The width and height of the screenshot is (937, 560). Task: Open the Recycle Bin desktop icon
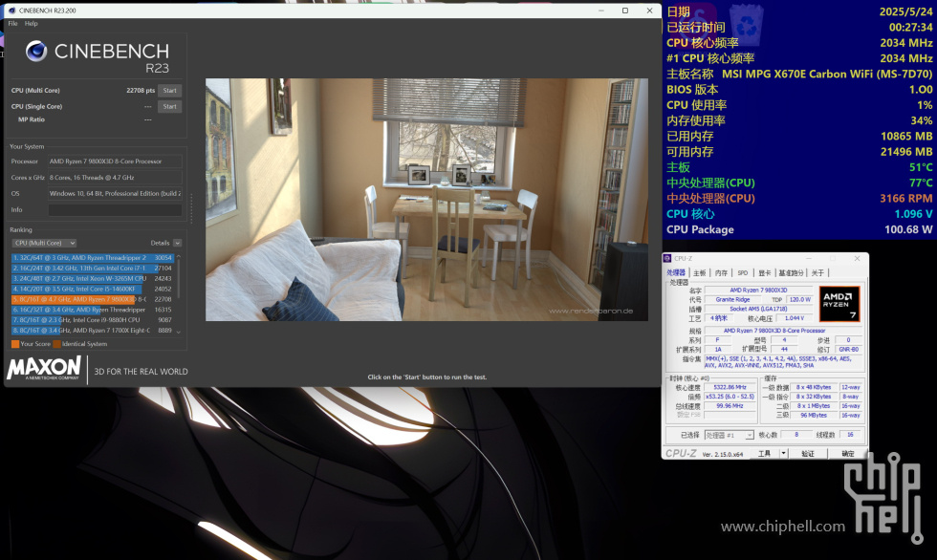coord(747,24)
